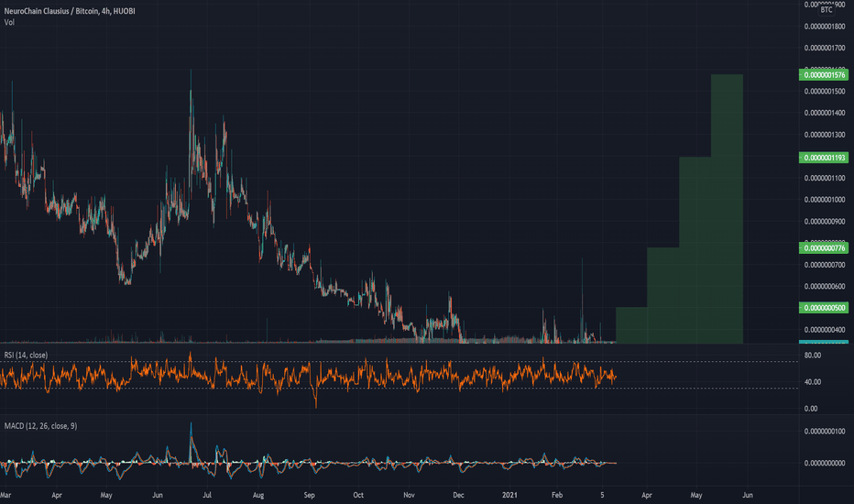Click the green 0.0000000500 price label
The width and height of the screenshot is (854, 504).
824,309
